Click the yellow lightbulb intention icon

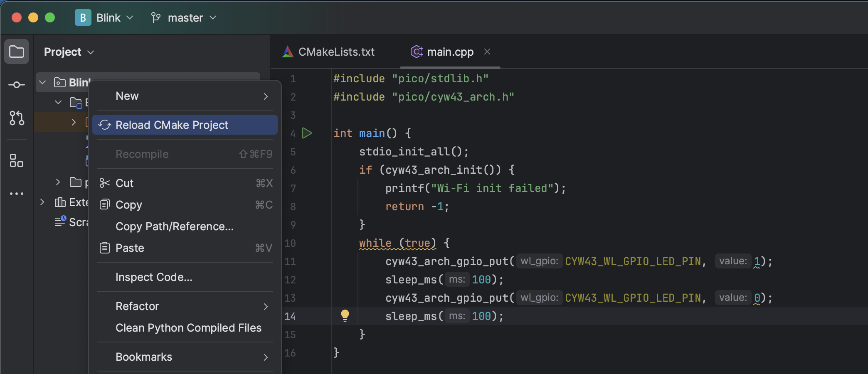[345, 315]
